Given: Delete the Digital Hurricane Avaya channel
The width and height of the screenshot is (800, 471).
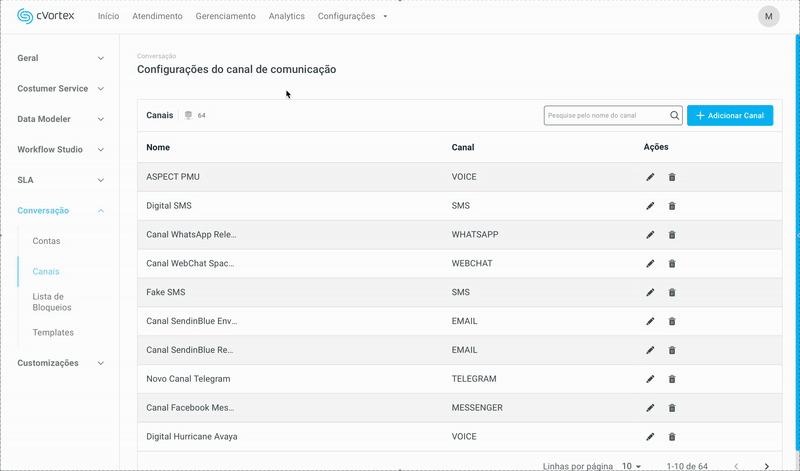Looking at the screenshot, I should click(672, 437).
